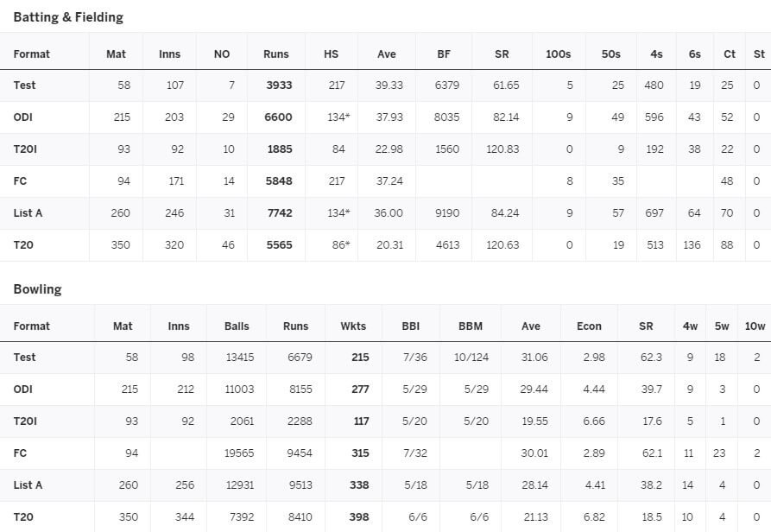Screen dimensions: 771x532
Task: Select the Wkts column header in bowling table
Action: point(353,326)
